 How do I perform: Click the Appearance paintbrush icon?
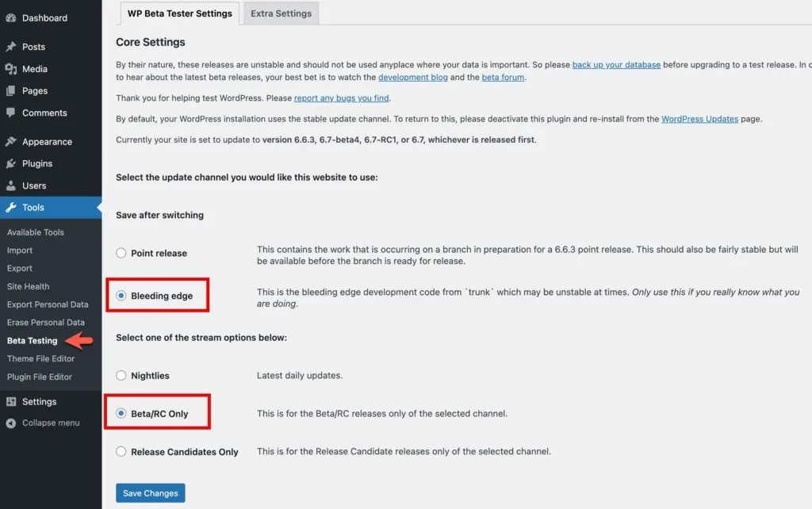(x=10, y=141)
